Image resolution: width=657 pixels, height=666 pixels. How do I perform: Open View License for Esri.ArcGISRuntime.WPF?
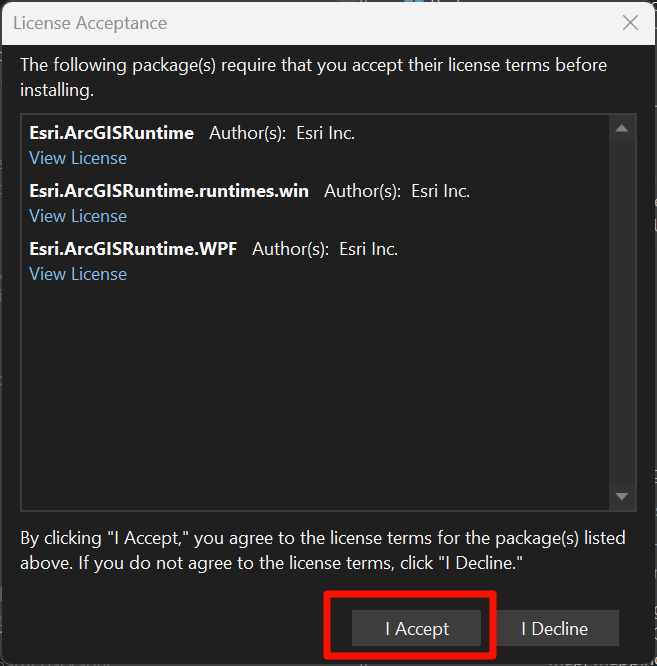78,274
